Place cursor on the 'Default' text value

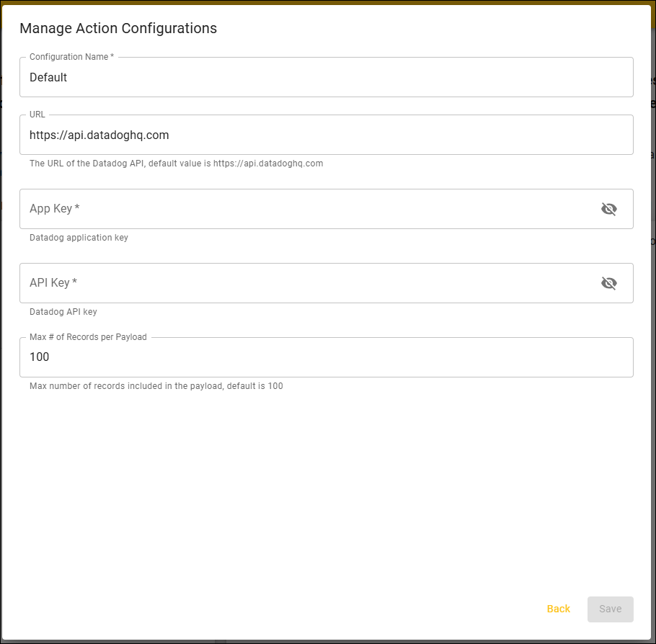[48, 78]
